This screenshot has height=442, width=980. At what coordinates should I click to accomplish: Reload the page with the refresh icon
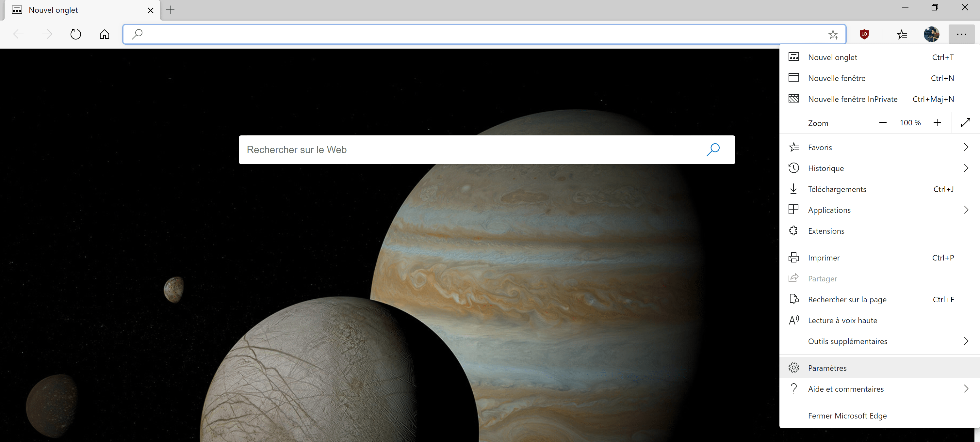76,34
